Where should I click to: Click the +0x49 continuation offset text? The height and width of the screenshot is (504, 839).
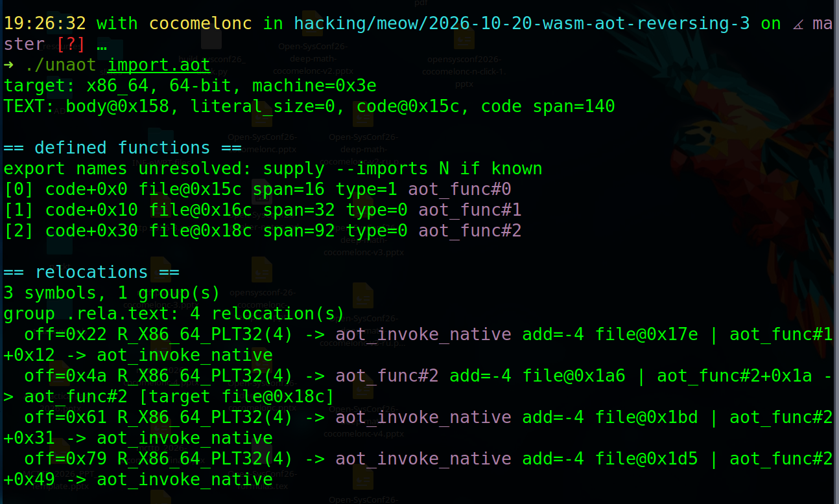(29, 479)
